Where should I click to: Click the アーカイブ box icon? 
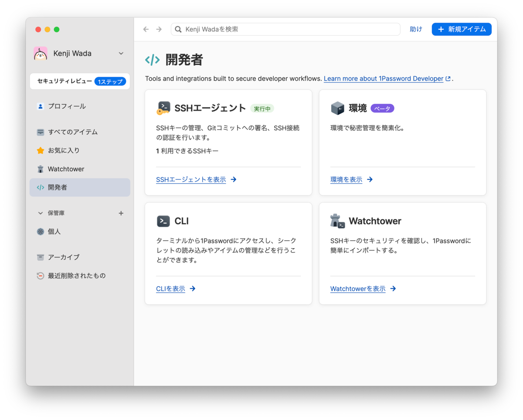(x=41, y=257)
